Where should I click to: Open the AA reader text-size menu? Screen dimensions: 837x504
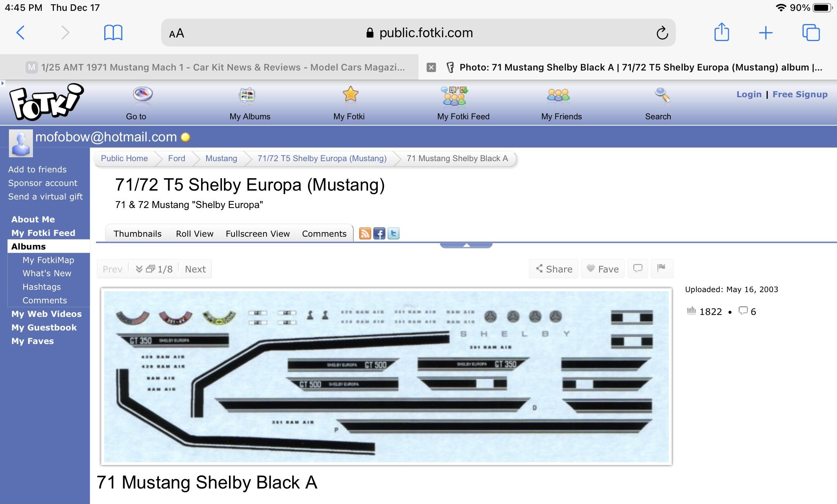[x=177, y=33]
